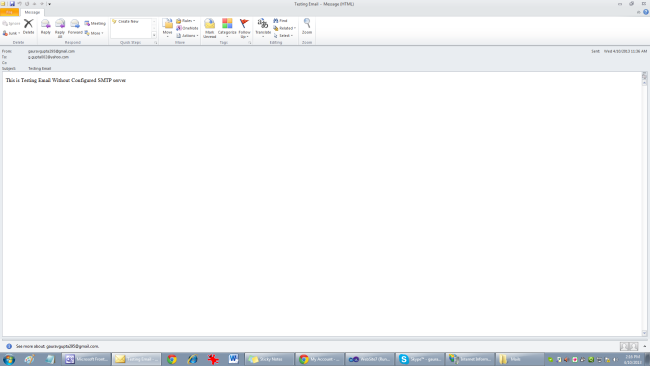Screen dimensions: 650x366
Task: Expand the Quick Steps gallery
Action: [154, 36]
